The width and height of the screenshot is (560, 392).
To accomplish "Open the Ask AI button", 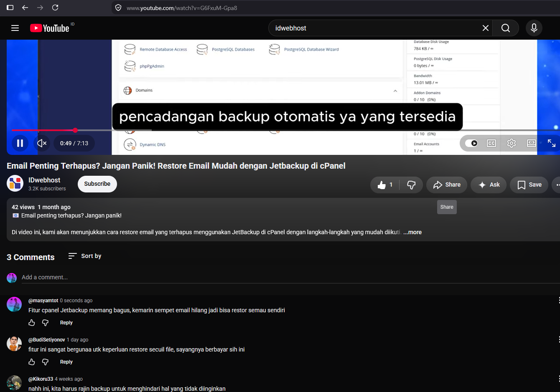I will 489,185.
